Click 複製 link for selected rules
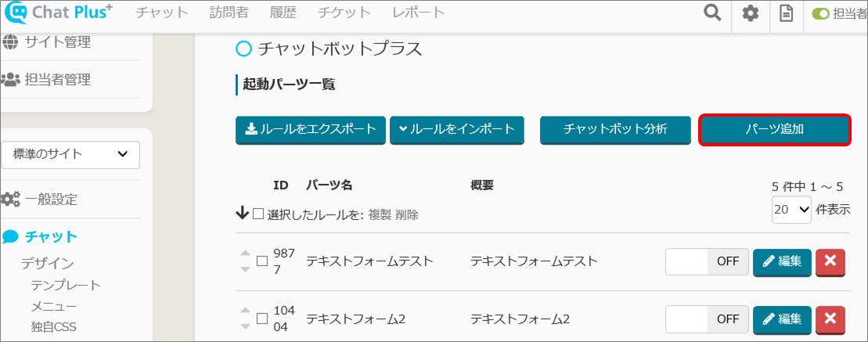 pos(380,214)
